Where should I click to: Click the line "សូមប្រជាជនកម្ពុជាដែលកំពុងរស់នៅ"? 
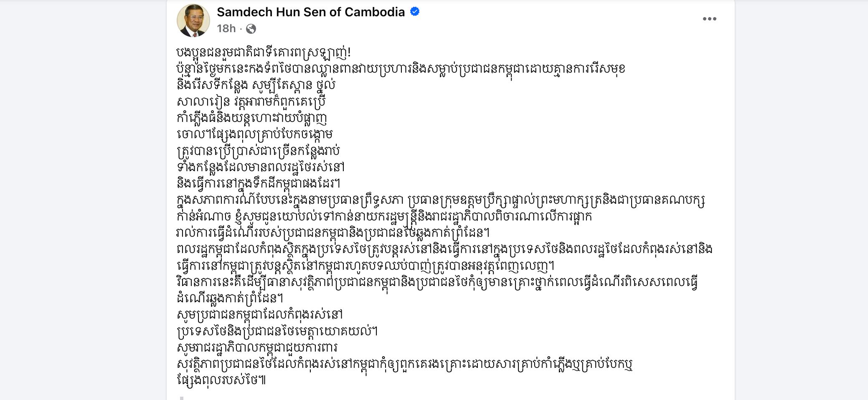(x=260, y=314)
